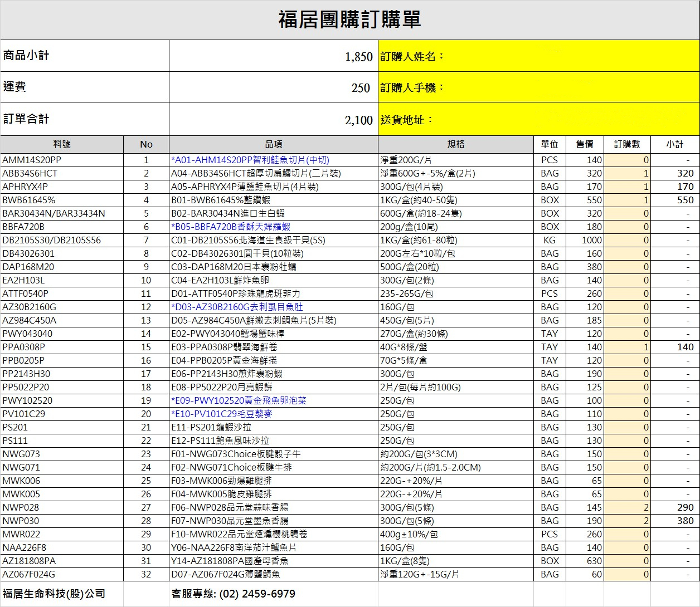This screenshot has width=700, height=607.
Task: Click the 訂購數 column header
Action: click(627, 144)
